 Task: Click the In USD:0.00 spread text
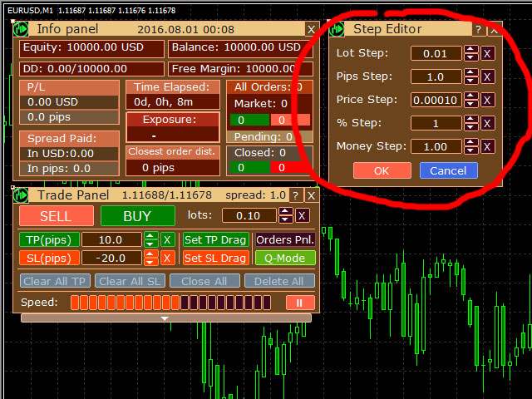(x=61, y=153)
